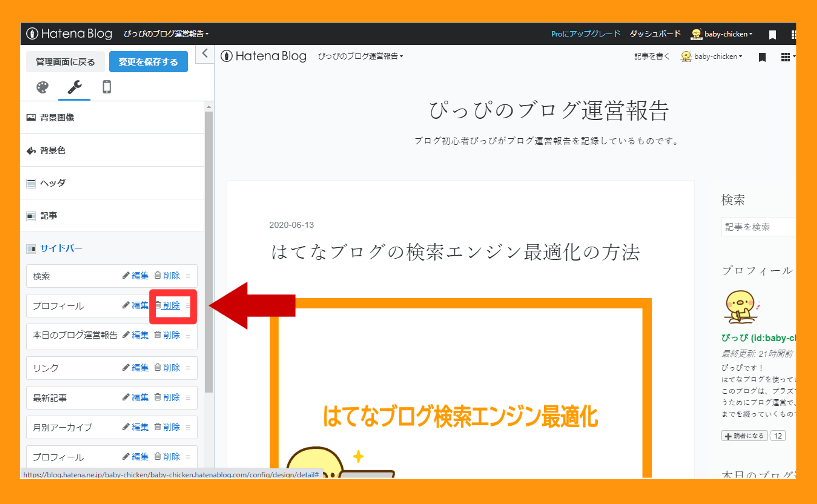Viewport: 817px width, 504px height.
Task: Expand the 背景色 settings section
Action: coord(112,151)
